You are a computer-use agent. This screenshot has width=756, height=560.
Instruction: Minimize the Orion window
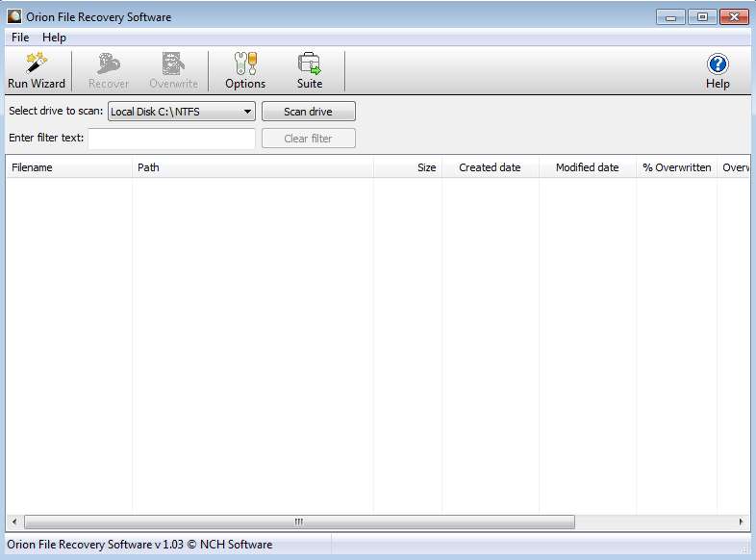click(x=670, y=17)
